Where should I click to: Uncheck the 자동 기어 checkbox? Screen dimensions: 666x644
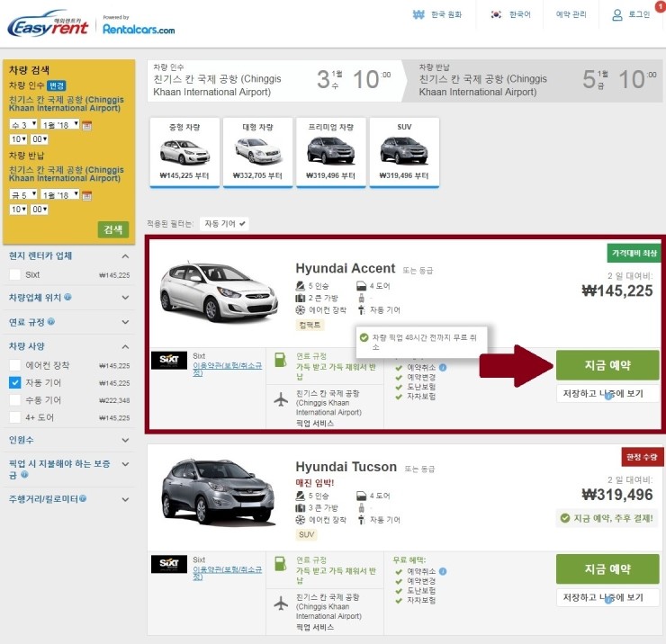point(15,382)
